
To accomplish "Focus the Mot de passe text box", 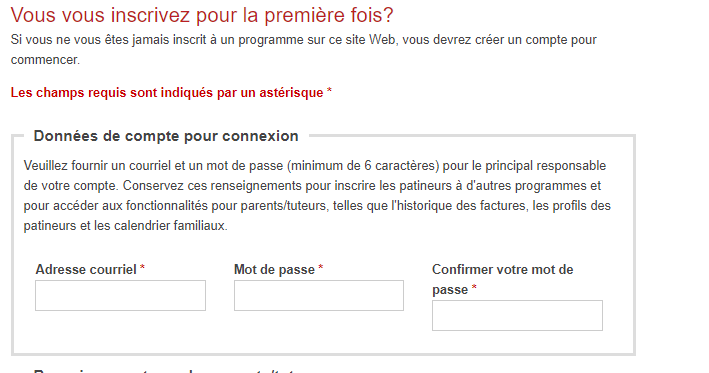I will [x=319, y=295].
